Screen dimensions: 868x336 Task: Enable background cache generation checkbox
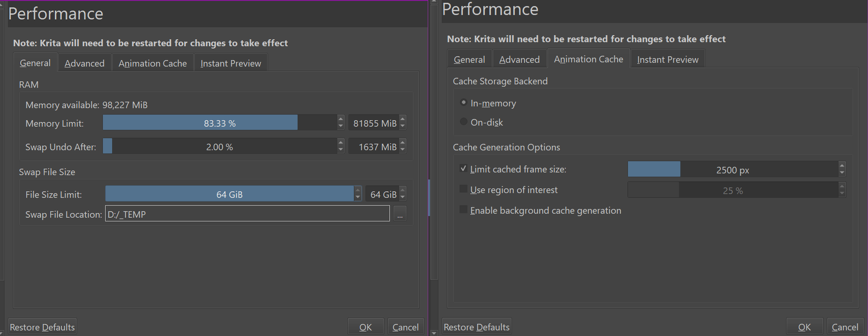(x=463, y=210)
